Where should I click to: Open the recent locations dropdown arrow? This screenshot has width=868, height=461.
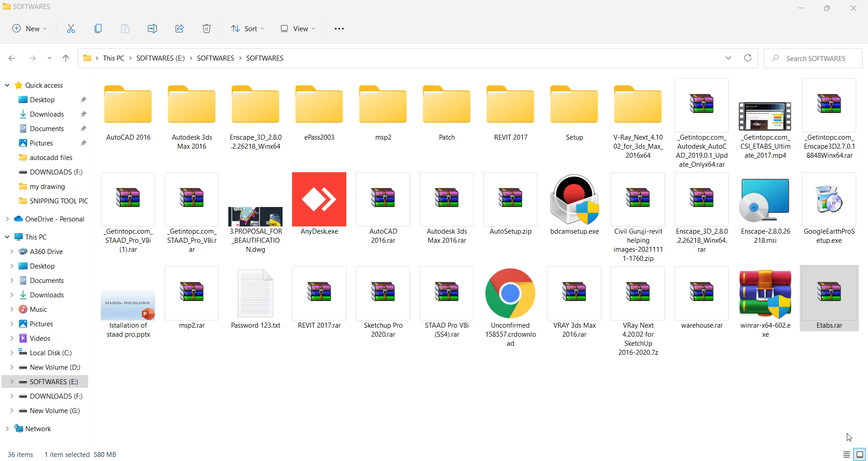pos(49,58)
